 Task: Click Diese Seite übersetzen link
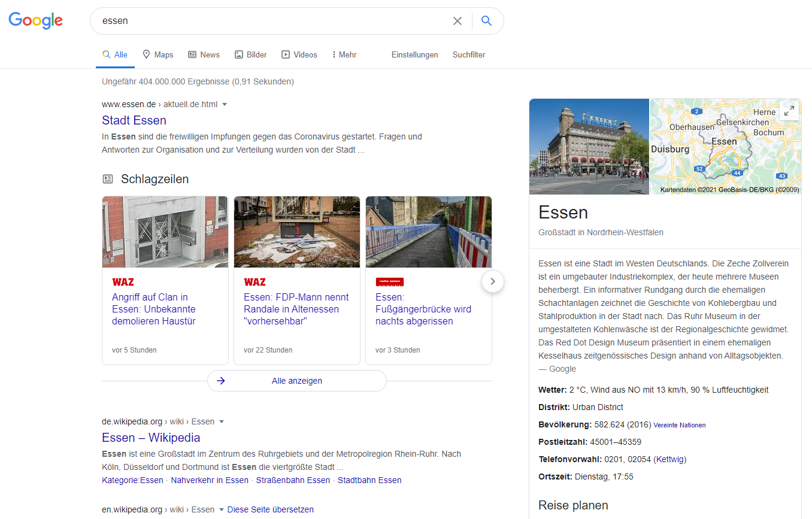[270, 510]
